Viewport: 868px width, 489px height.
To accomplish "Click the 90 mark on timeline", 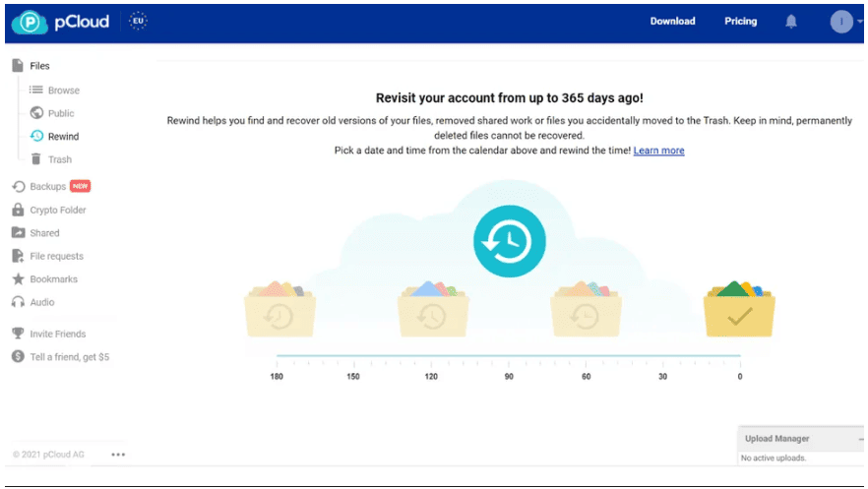I will 509,376.
